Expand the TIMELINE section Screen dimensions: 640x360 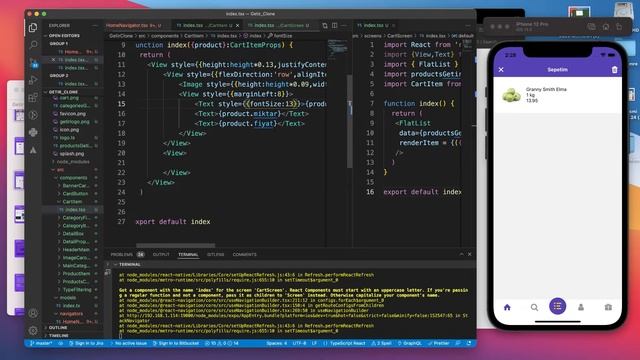click(x=59, y=335)
